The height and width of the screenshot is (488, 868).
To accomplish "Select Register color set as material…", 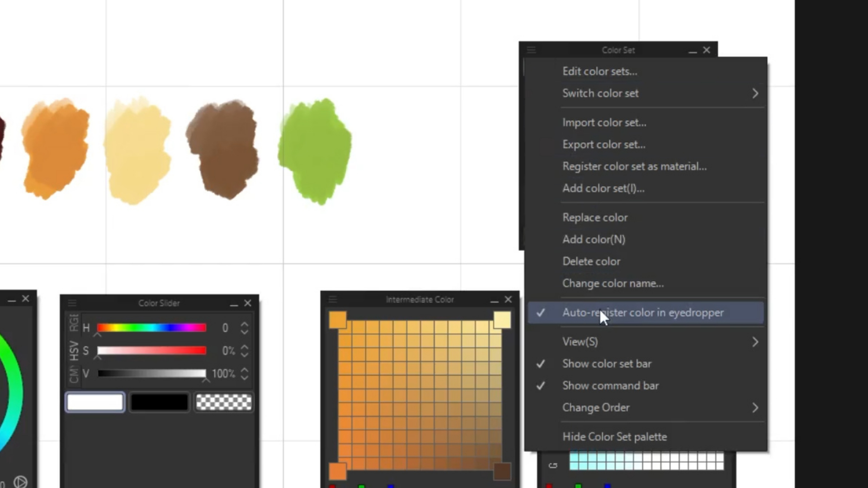I will pos(646,166).
